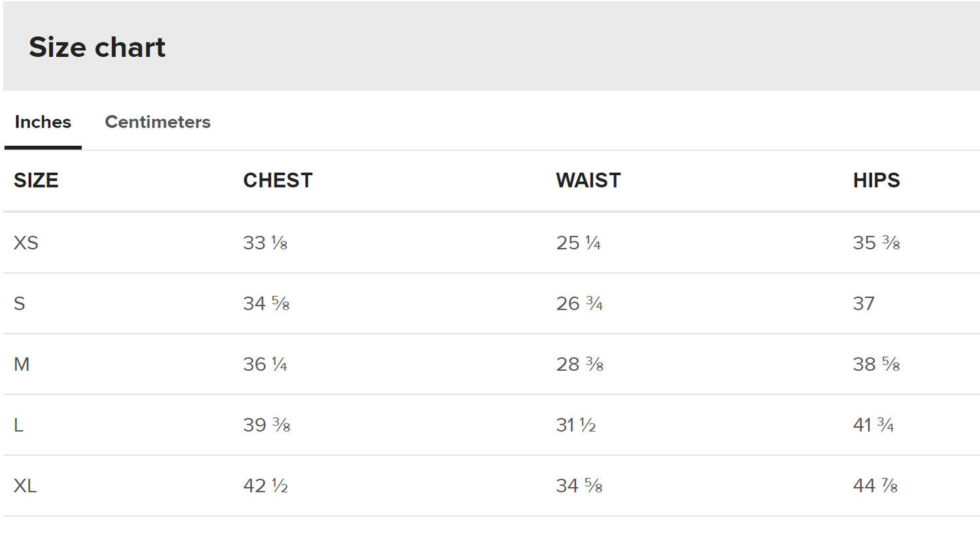This screenshot has width=980, height=544.
Task: Click the Size chart heading
Action: (97, 47)
